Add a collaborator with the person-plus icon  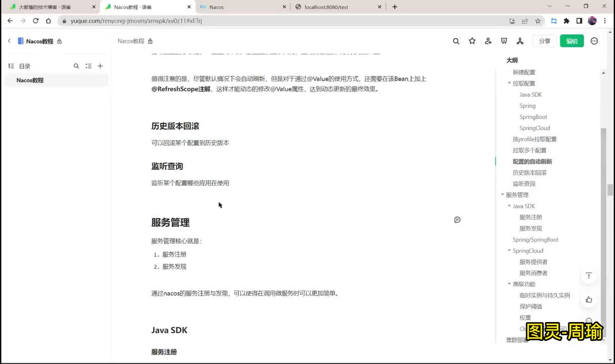(488, 41)
